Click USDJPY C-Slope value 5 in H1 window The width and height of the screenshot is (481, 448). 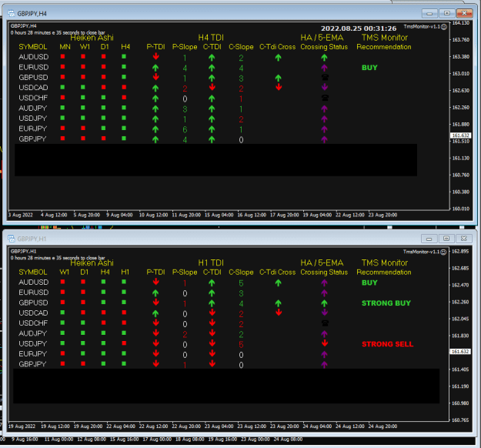tap(241, 345)
